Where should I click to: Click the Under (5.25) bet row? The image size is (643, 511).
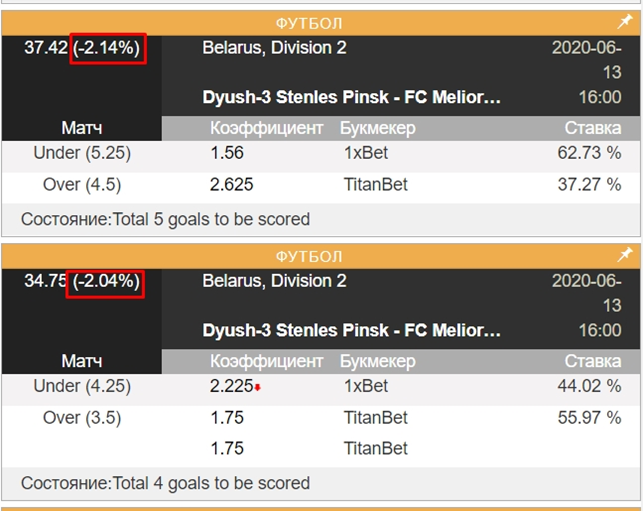click(x=82, y=153)
